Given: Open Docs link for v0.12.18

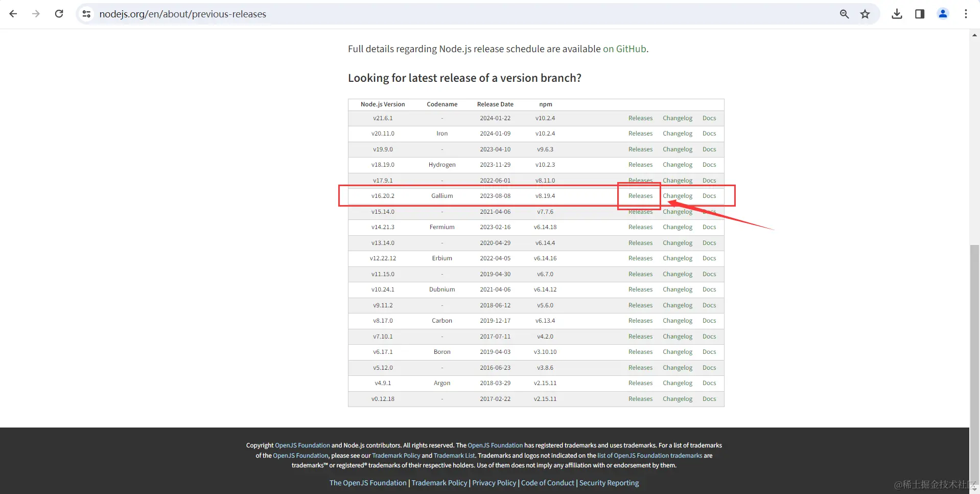Looking at the screenshot, I should click(x=709, y=399).
